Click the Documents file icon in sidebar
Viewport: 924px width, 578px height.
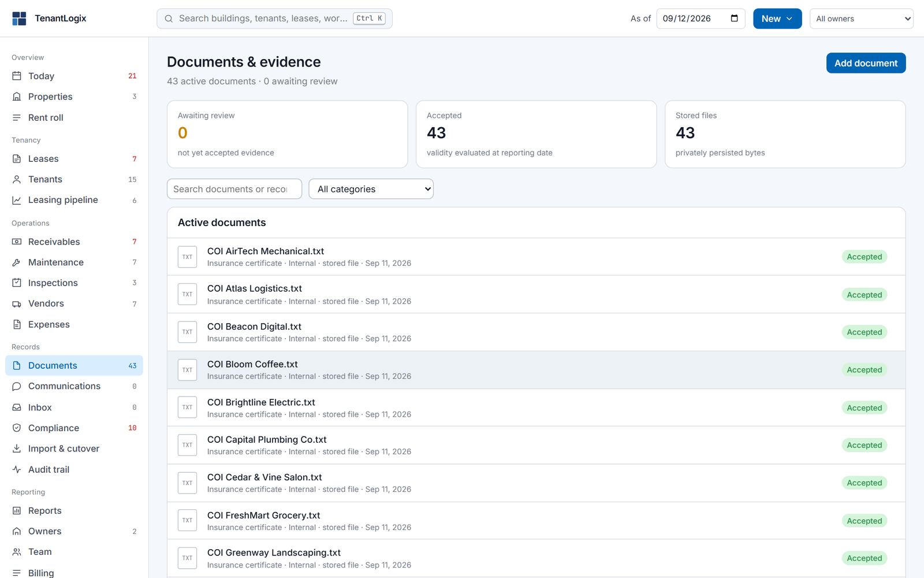[x=17, y=365]
